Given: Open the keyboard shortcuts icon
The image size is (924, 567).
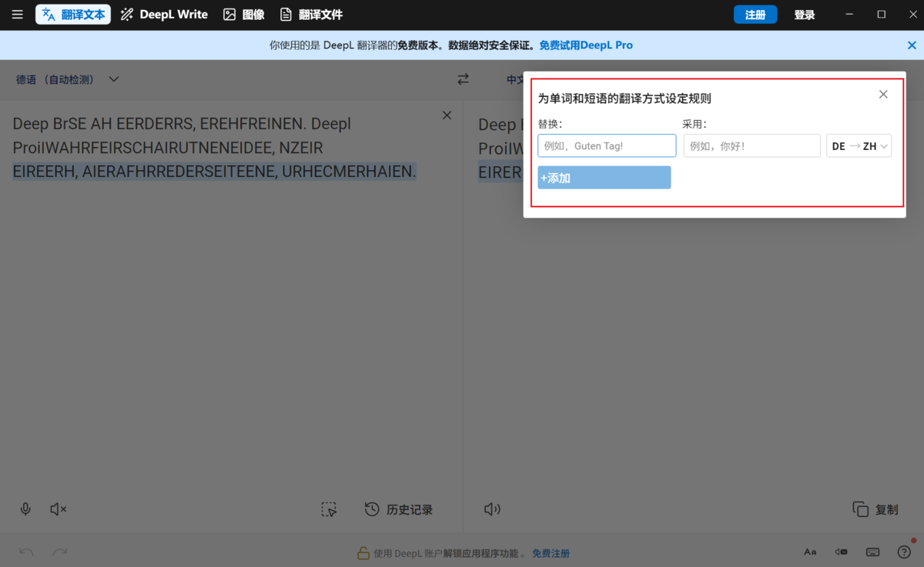Looking at the screenshot, I should [872, 552].
